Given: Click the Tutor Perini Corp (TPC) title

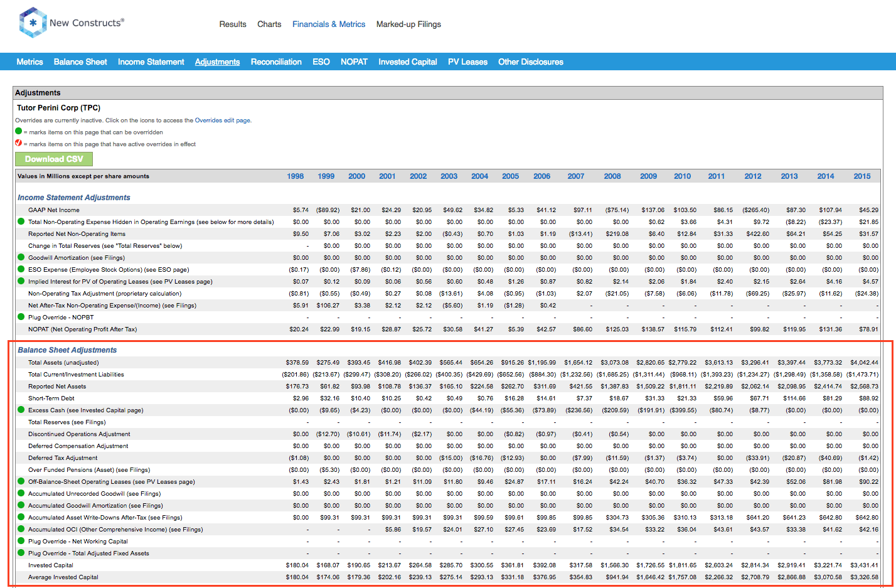Looking at the screenshot, I should (x=58, y=108).
